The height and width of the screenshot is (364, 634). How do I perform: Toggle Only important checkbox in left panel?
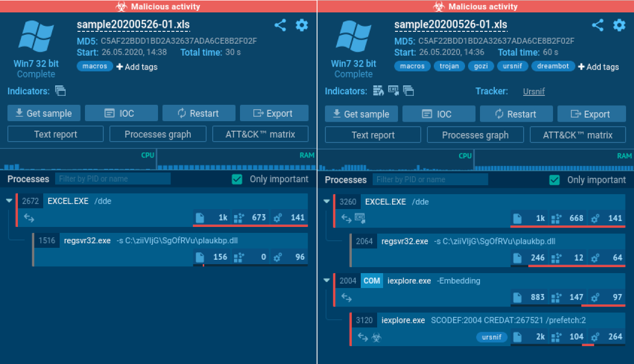click(x=237, y=179)
